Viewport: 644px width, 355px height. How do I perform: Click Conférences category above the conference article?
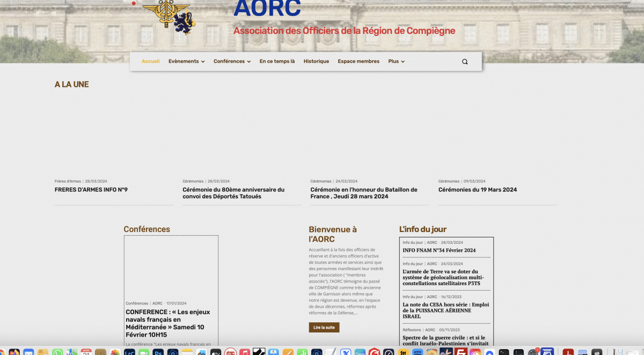click(137, 303)
